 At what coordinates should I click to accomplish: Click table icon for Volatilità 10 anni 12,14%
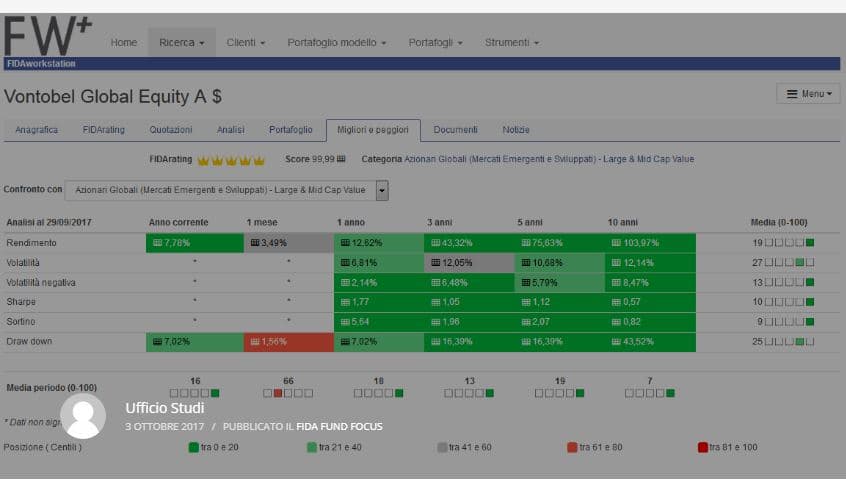pyautogui.click(x=616, y=263)
